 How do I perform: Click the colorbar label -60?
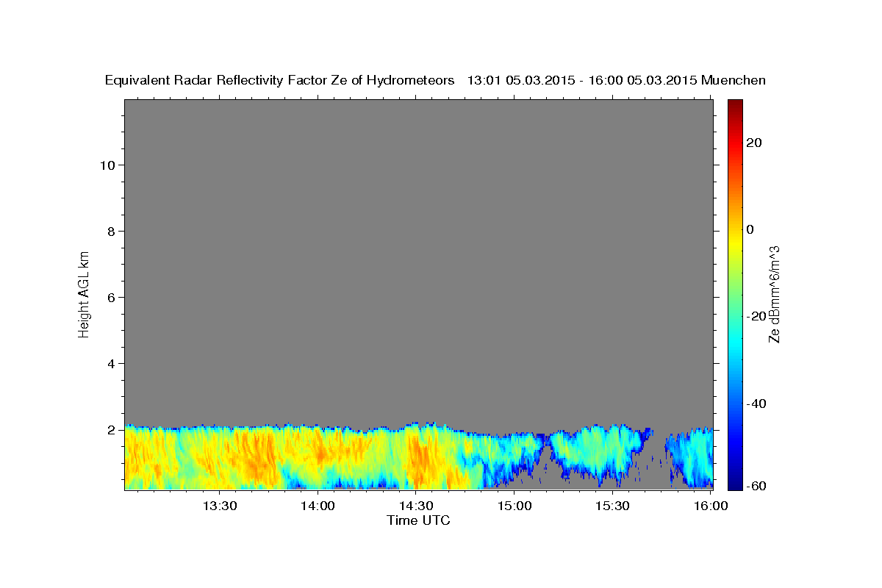coord(756,486)
